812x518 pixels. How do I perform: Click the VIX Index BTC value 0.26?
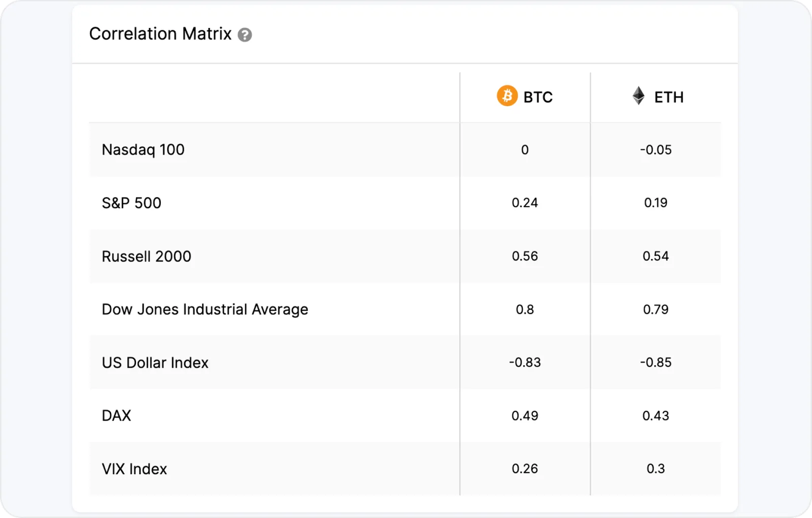click(525, 468)
